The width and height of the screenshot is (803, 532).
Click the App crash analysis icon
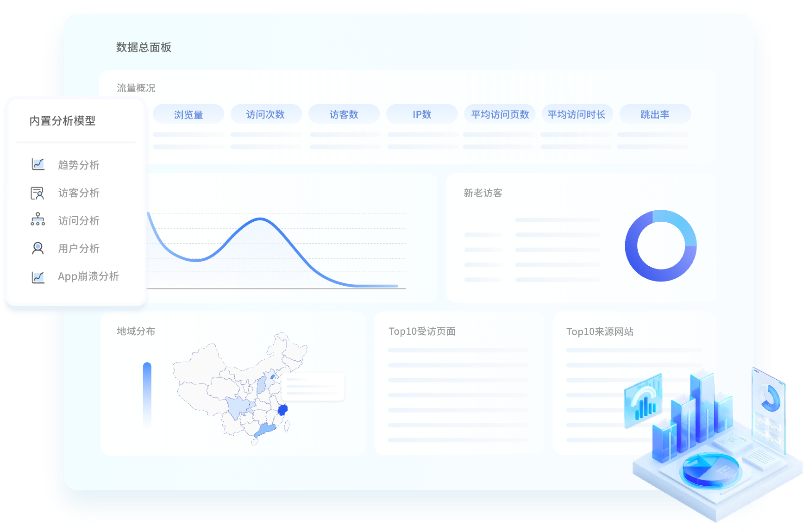coord(38,277)
